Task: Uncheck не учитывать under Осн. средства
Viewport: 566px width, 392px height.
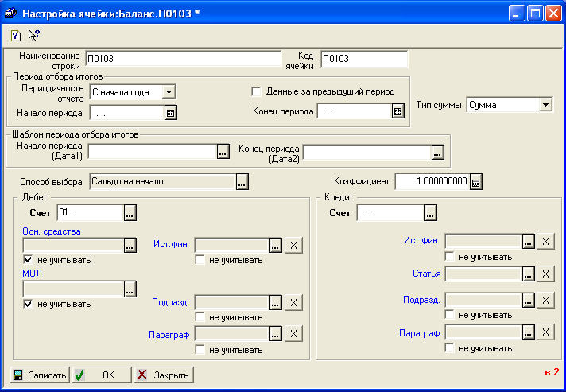Action: pyautogui.click(x=28, y=259)
